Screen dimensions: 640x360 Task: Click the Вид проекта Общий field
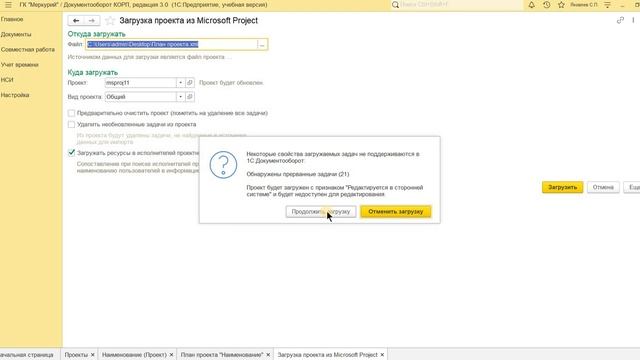[140, 97]
